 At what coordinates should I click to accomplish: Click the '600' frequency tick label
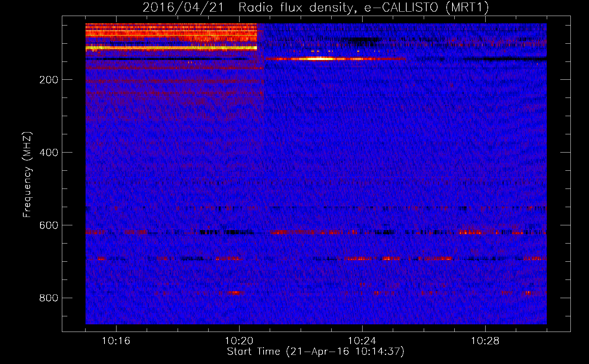(49, 225)
